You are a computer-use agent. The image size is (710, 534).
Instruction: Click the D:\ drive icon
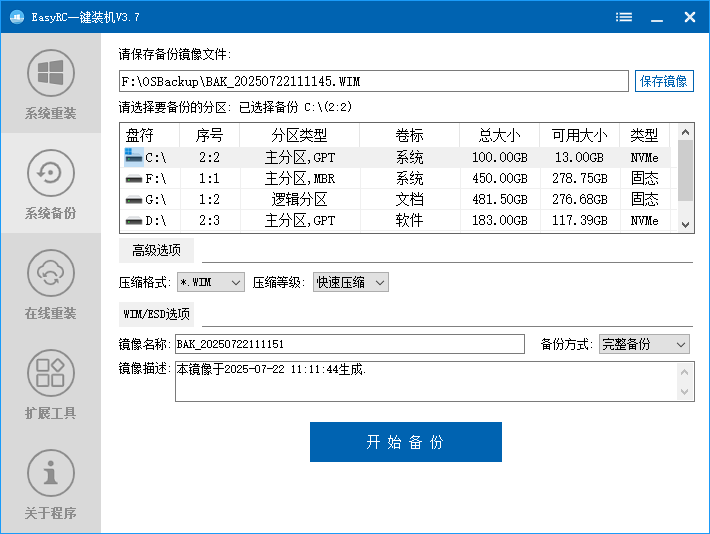point(134,221)
